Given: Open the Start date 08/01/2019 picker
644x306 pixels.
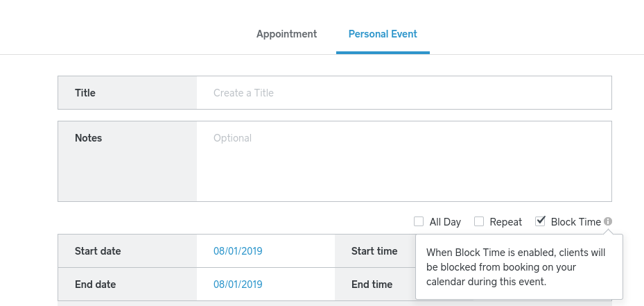Looking at the screenshot, I should (x=238, y=251).
